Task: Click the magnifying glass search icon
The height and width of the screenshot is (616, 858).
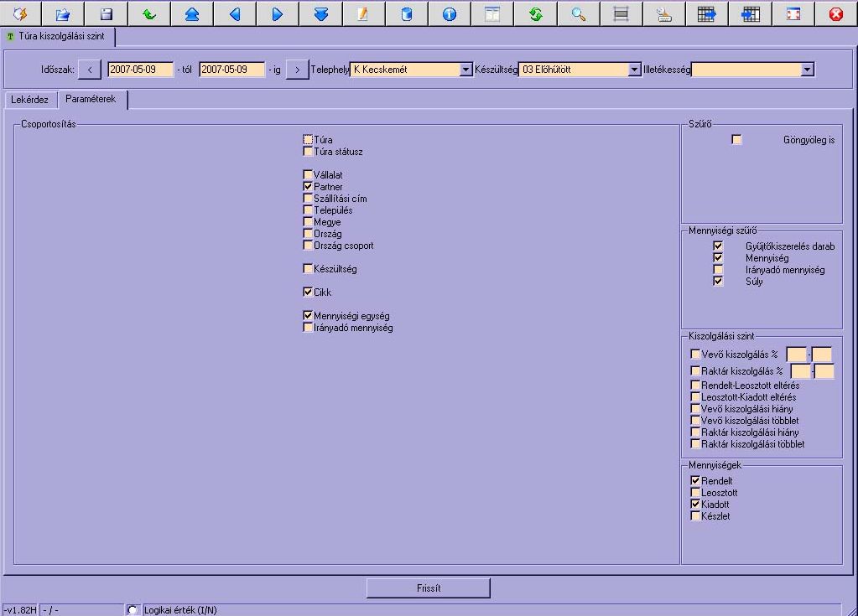Action: pyautogui.click(x=579, y=13)
